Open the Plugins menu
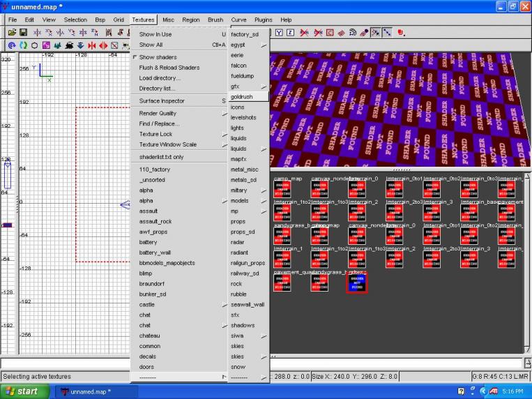Screen dimensions: 532x399 pyautogui.click(x=263, y=20)
